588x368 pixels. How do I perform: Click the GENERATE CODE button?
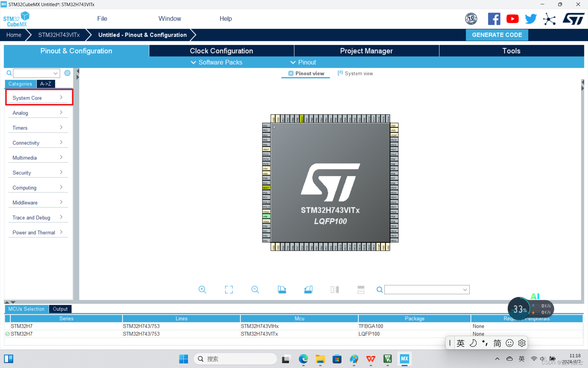point(497,35)
